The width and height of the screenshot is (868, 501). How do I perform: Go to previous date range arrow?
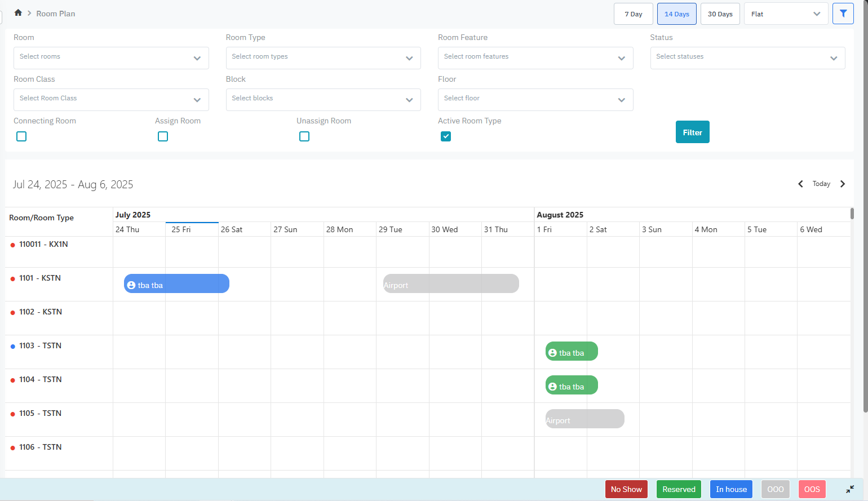click(800, 184)
